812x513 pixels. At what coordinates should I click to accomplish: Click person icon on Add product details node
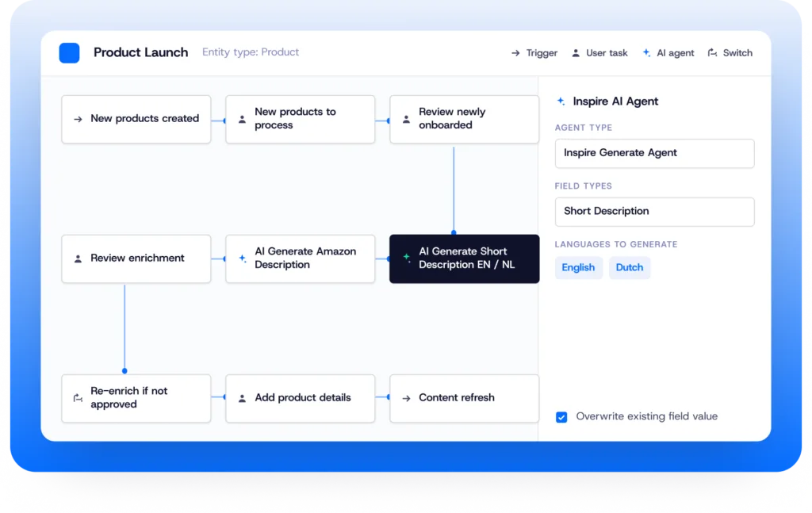(242, 398)
